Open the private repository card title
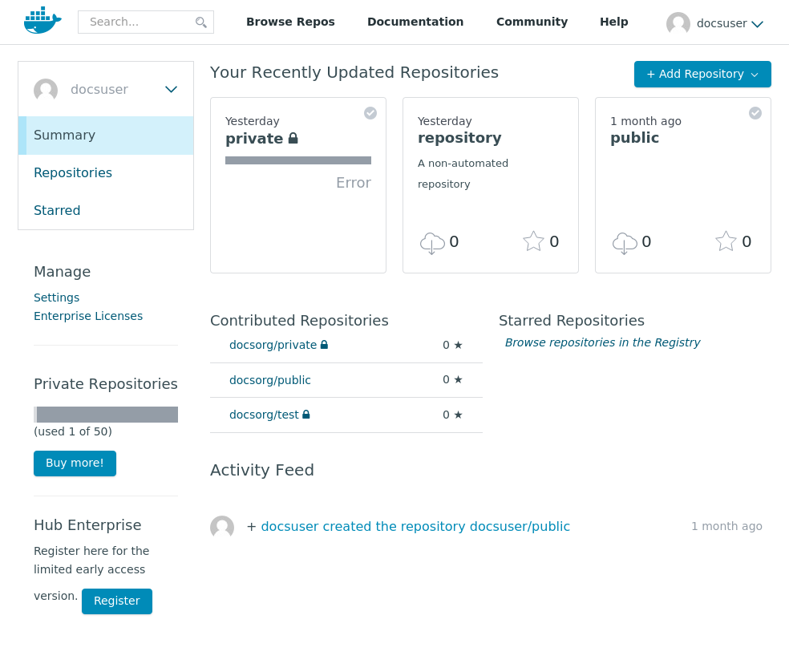The image size is (789, 672). tap(254, 139)
